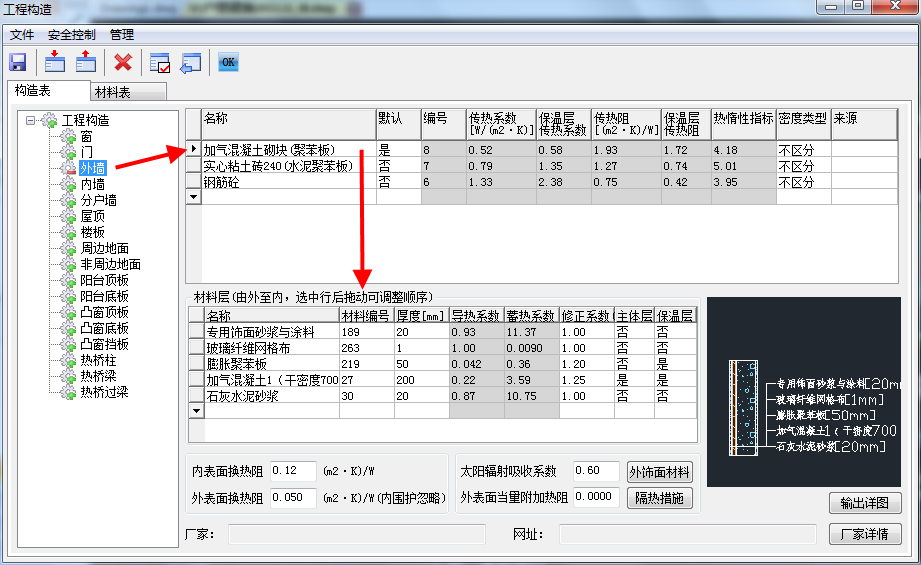Click the toolbar icon with return arrow
The image size is (921, 565).
190,63
